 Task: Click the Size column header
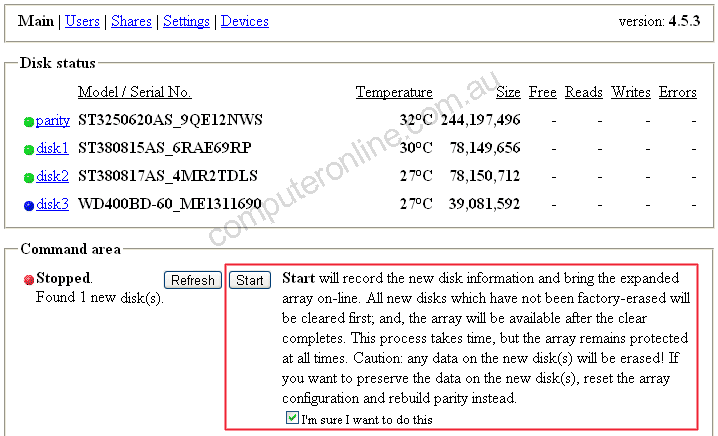[508, 93]
